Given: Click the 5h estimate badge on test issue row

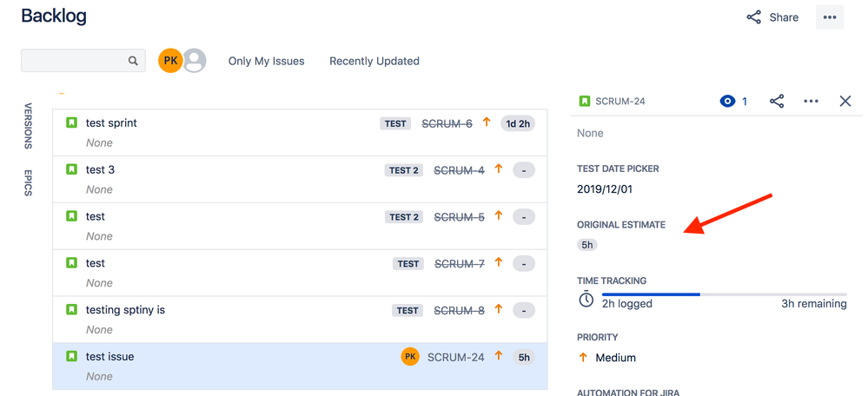Looking at the screenshot, I should click(524, 357).
